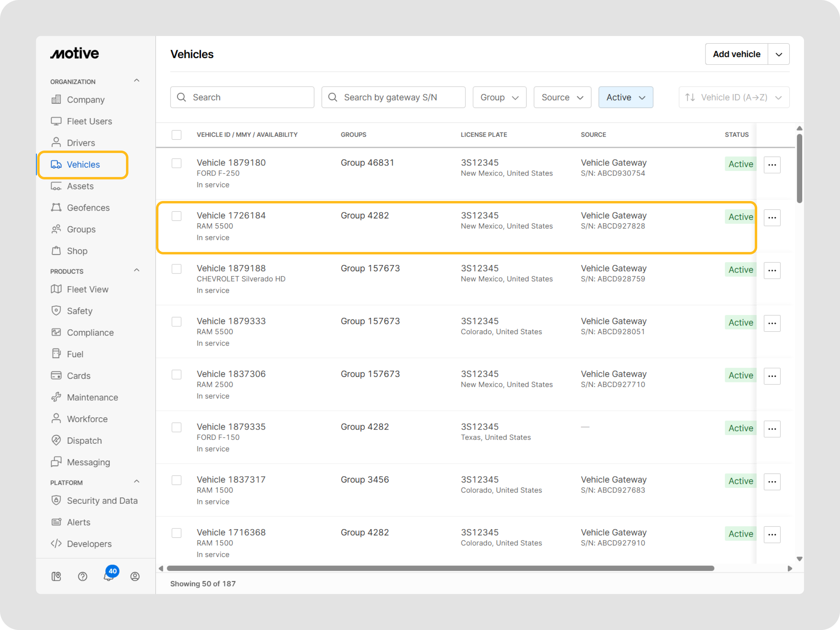Expand the Source filter dropdown

562,97
